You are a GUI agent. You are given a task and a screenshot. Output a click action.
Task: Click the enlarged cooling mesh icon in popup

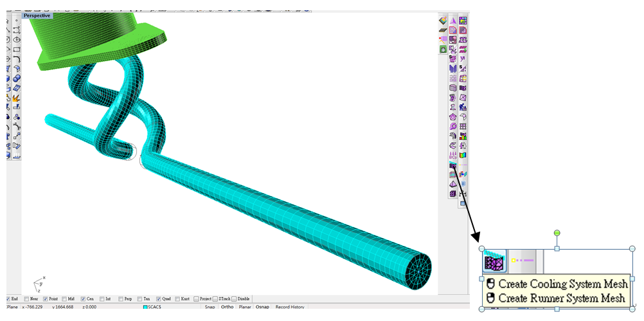[x=494, y=261]
